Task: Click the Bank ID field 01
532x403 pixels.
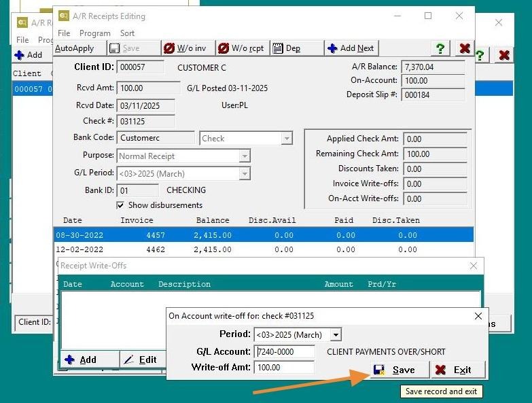Action: coord(137,191)
